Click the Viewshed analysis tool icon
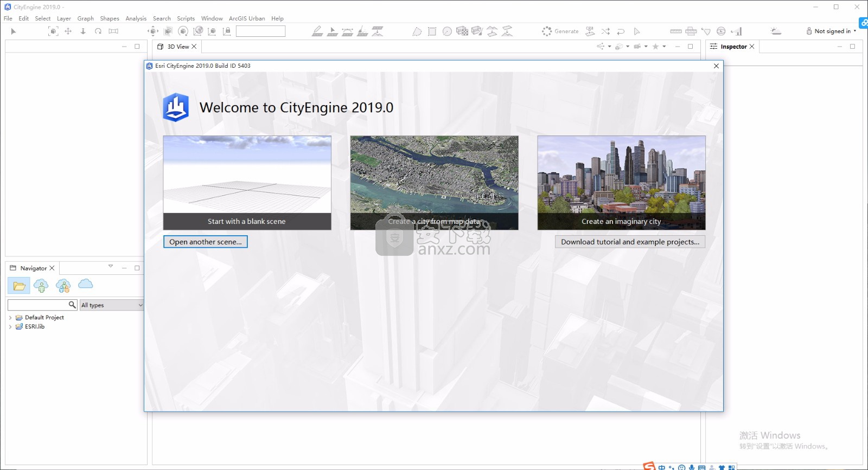 tap(706, 31)
